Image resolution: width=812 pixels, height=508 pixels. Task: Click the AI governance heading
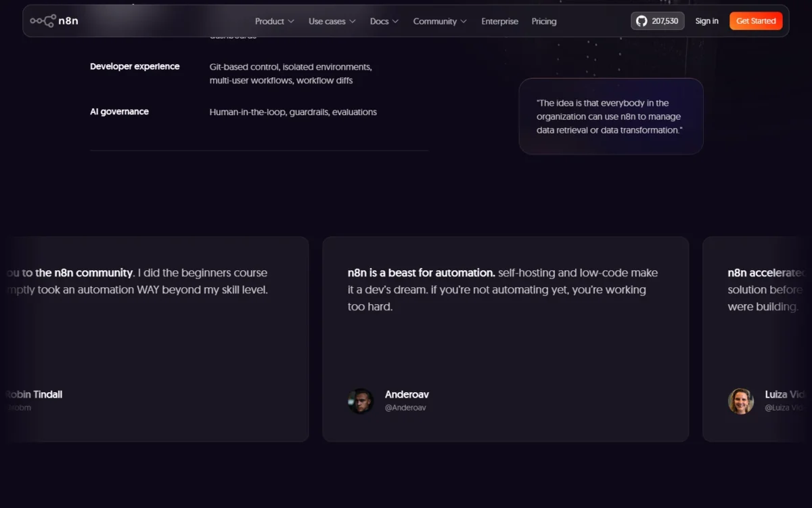(119, 112)
